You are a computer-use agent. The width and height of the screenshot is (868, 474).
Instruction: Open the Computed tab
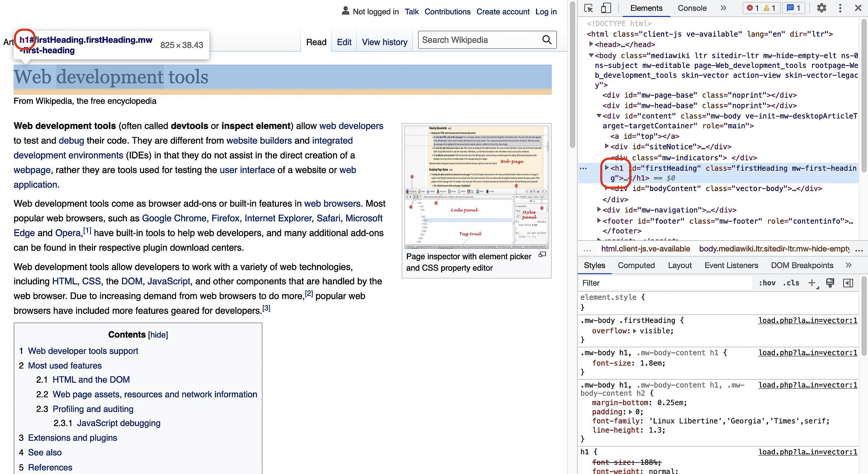[636, 265]
